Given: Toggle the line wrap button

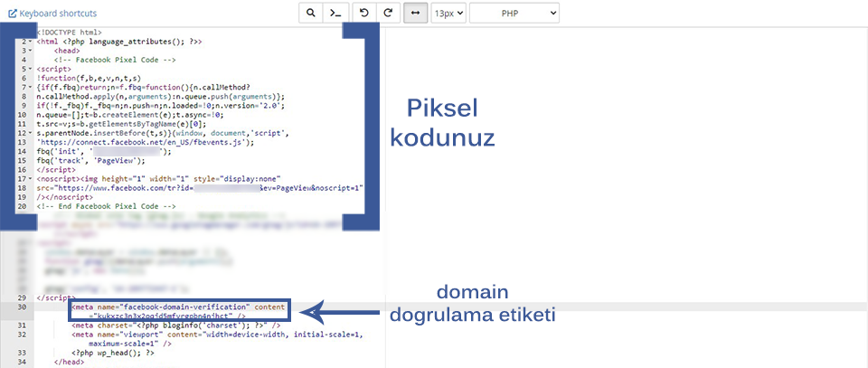Looking at the screenshot, I should (415, 13).
